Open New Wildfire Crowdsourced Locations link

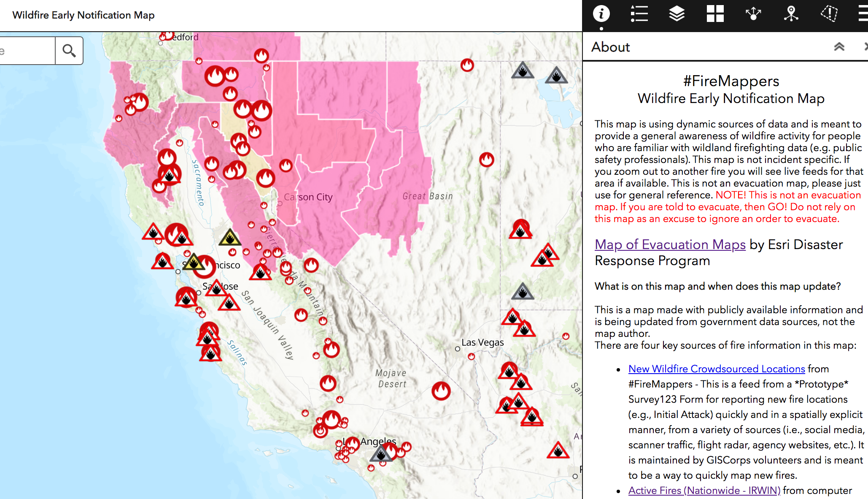(x=717, y=369)
